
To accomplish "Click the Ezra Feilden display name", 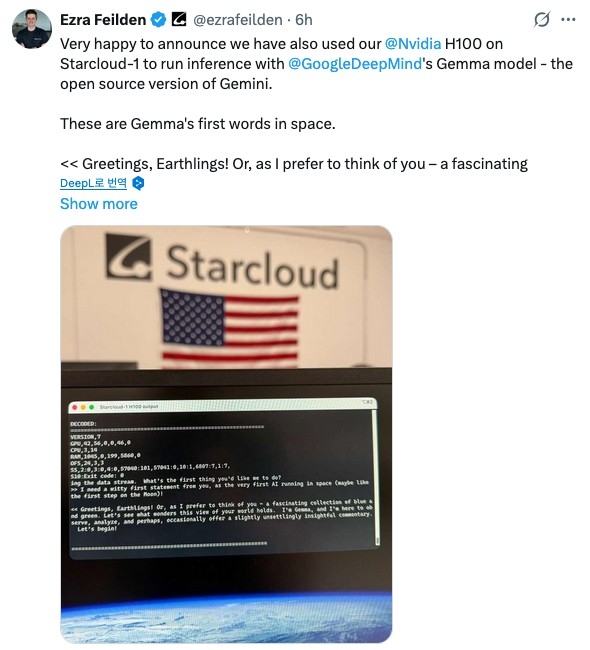I will 103,19.
